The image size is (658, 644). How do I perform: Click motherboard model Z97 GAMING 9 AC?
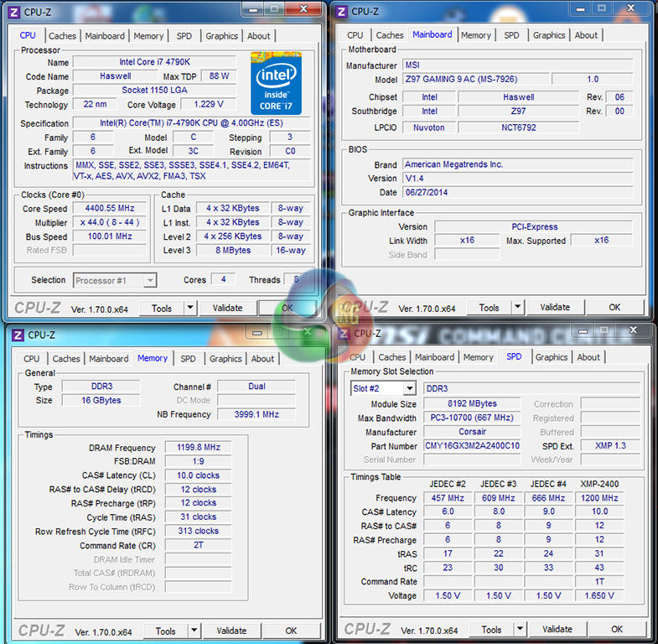click(475, 79)
